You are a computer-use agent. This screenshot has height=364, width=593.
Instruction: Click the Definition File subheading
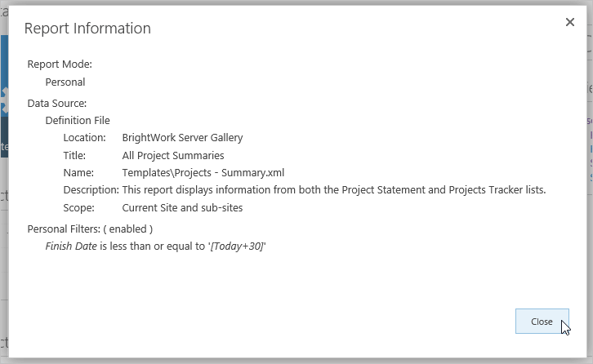pyautogui.click(x=78, y=120)
